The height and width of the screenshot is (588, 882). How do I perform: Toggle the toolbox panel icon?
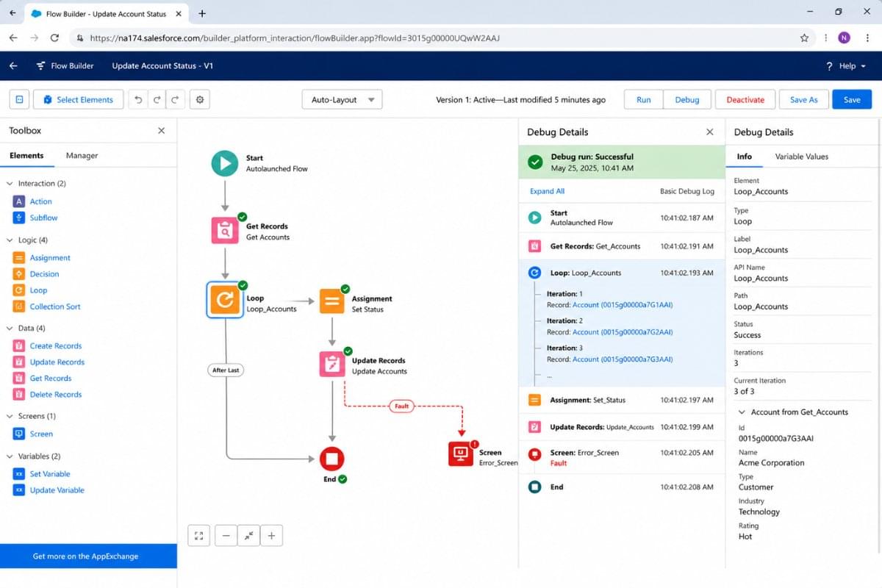(x=19, y=100)
